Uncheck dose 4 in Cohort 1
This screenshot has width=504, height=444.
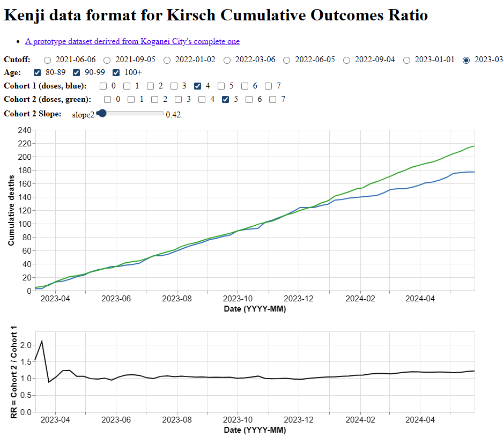[198, 86]
